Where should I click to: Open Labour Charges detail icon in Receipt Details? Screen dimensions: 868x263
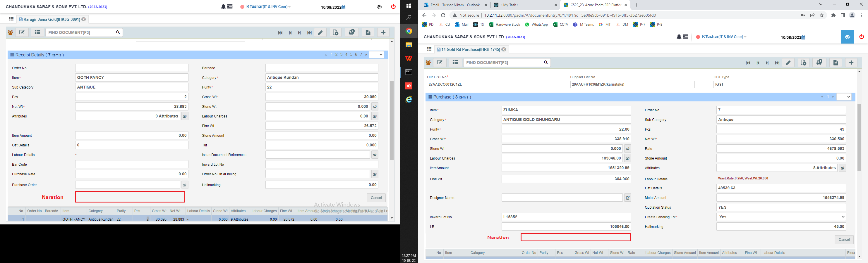point(375,116)
